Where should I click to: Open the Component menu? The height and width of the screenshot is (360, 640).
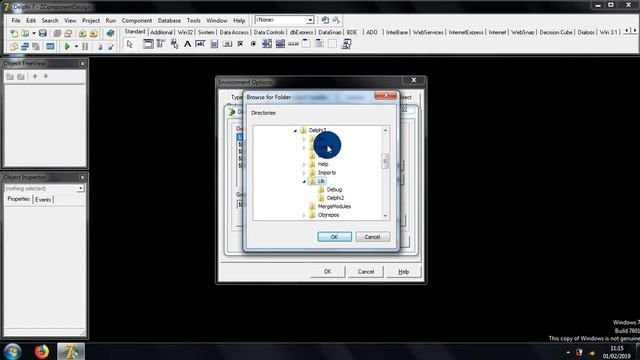(x=137, y=20)
